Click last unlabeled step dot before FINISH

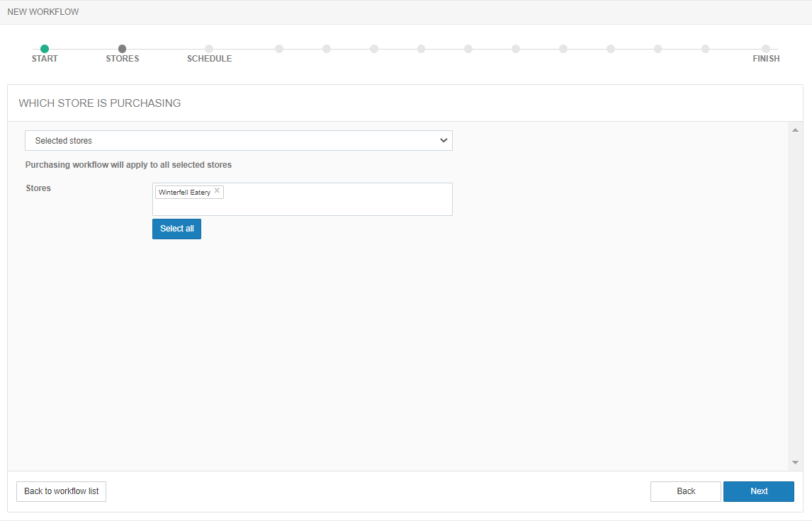tap(705, 49)
